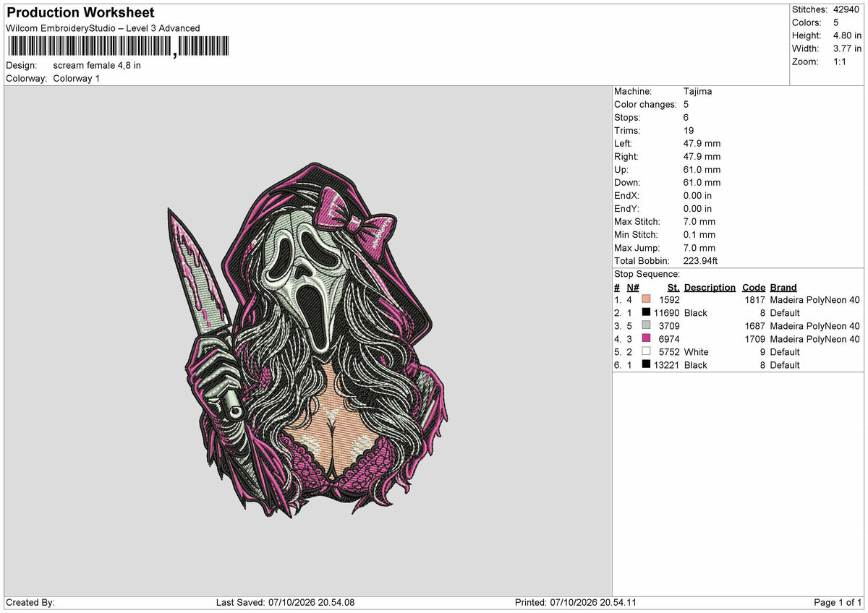Screen dimensions: 868x613
Task: Click the Zoom value 1:1
Action: pos(841,61)
